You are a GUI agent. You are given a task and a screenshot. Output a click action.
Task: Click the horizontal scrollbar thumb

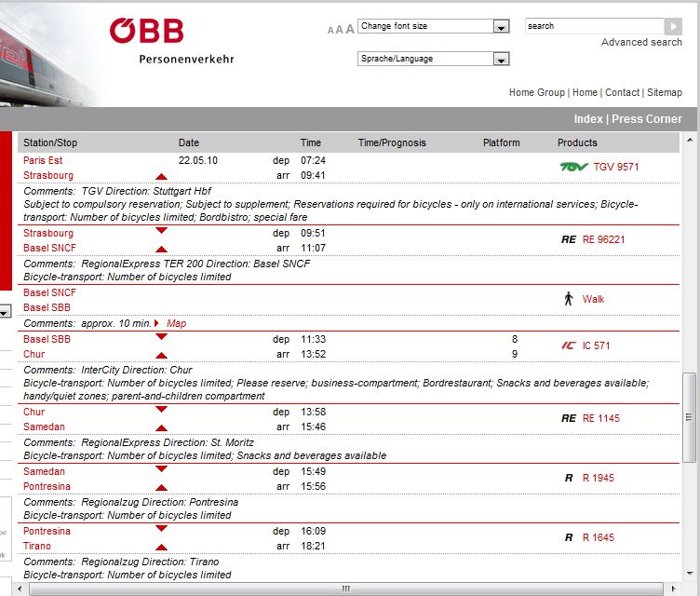[346, 589]
